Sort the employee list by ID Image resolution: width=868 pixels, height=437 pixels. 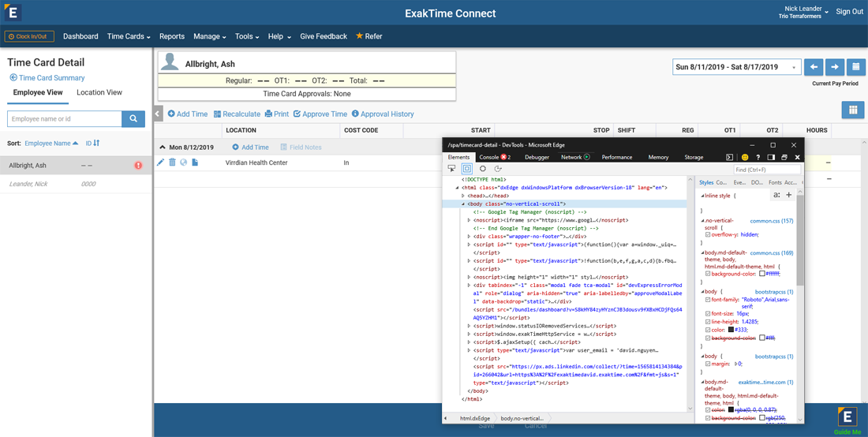click(x=92, y=144)
